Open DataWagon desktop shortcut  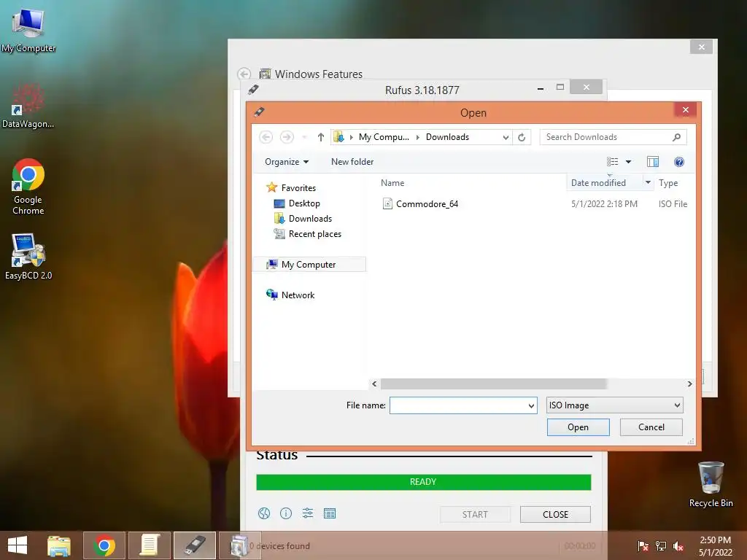[x=28, y=106]
